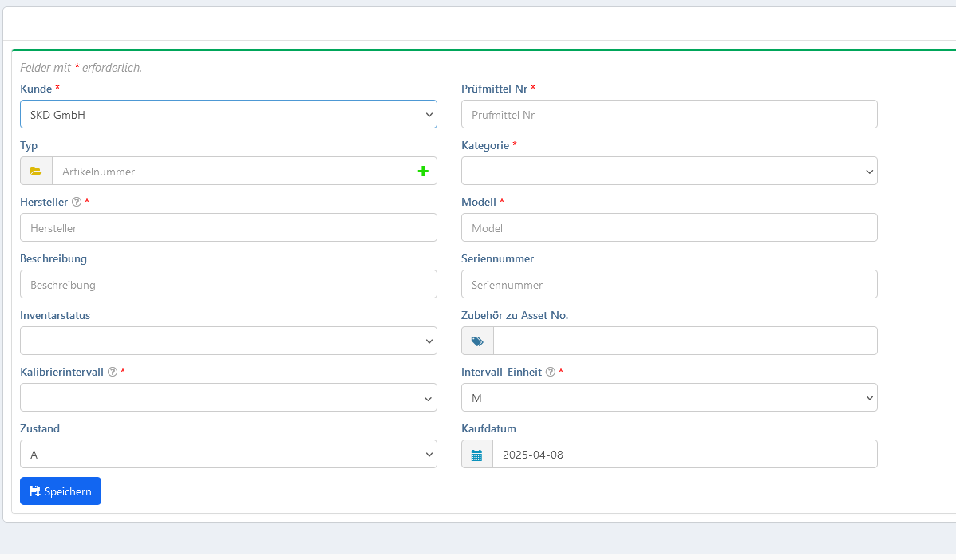Click the Kaufdatum date field 2025-04-08
956x560 pixels.
pyautogui.click(x=684, y=454)
